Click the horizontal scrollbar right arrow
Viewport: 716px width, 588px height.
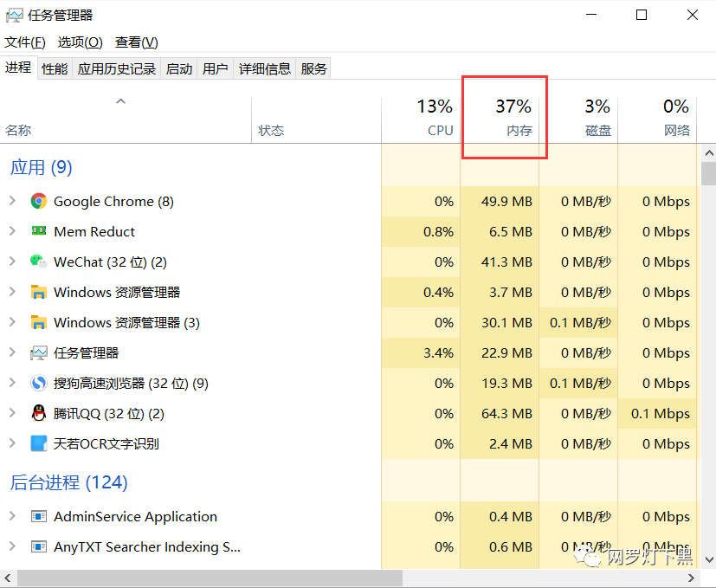pyautogui.click(x=692, y=578)
